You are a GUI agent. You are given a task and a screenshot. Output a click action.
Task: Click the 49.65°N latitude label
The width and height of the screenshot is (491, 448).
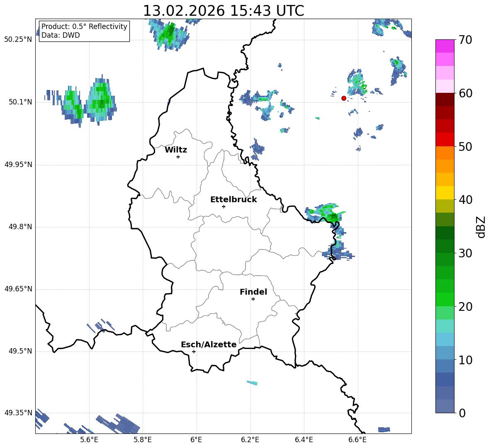pos(18,289)
